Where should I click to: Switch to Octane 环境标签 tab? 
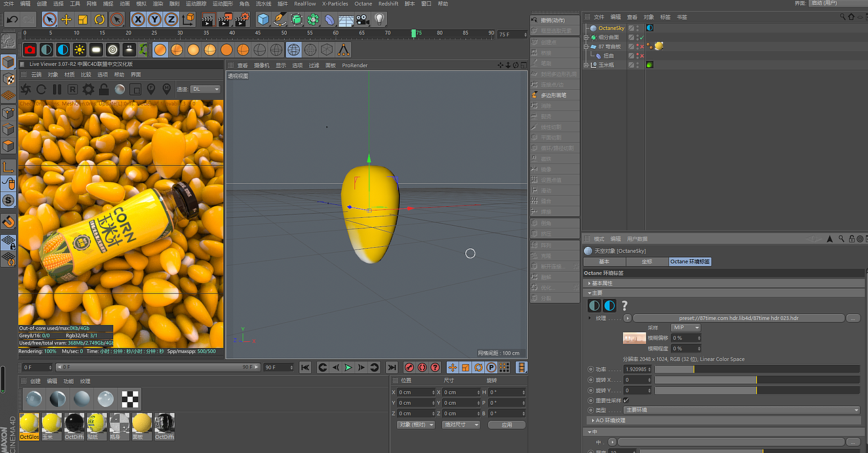point(690,262)
